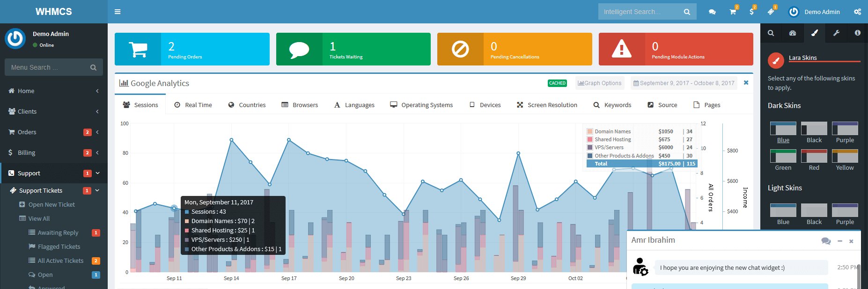Open the settings cogs icon in header
The image size is (868, 289).
(857, 12)
